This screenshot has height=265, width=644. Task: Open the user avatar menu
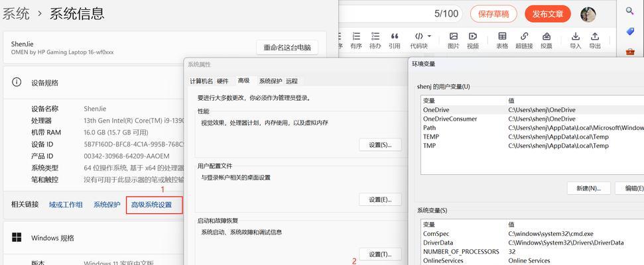click(x=588, y=15)
